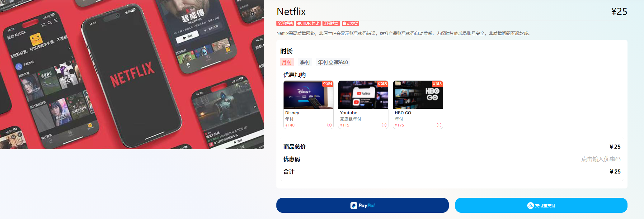Viewport: 644px width, 219px height.
Task: Open the HBO GO add-on thumbnail
Action: (x=418, y=95)
